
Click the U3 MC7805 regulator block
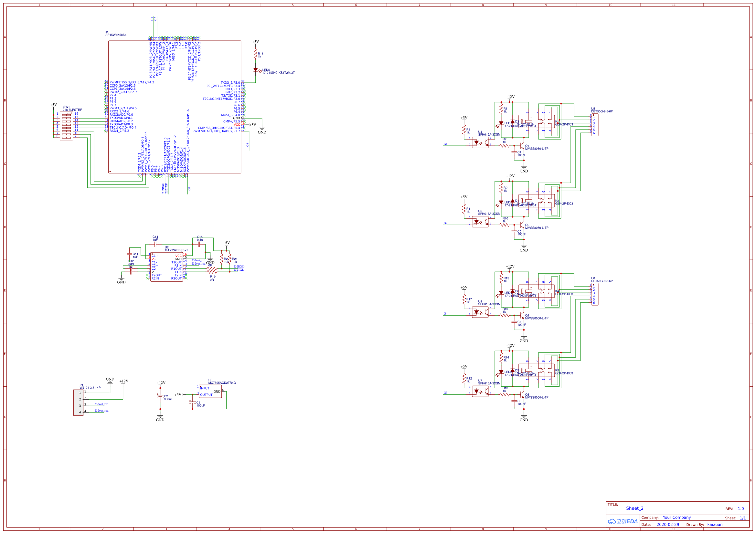pyautogui.click(x=210, y=391)
